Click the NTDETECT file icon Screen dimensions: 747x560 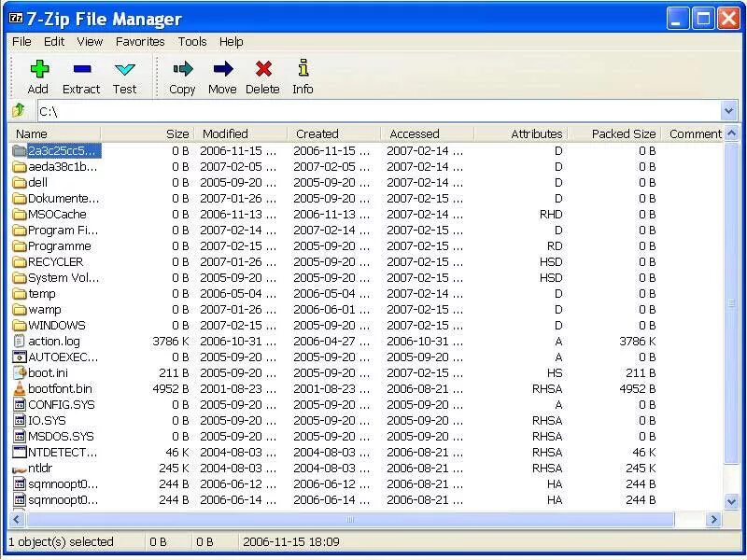point(20,452)
